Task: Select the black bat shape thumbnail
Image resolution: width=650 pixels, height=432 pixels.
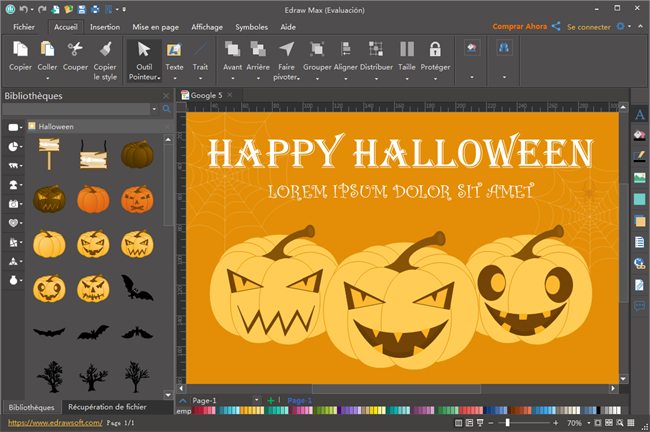Action: pos(136,288)
